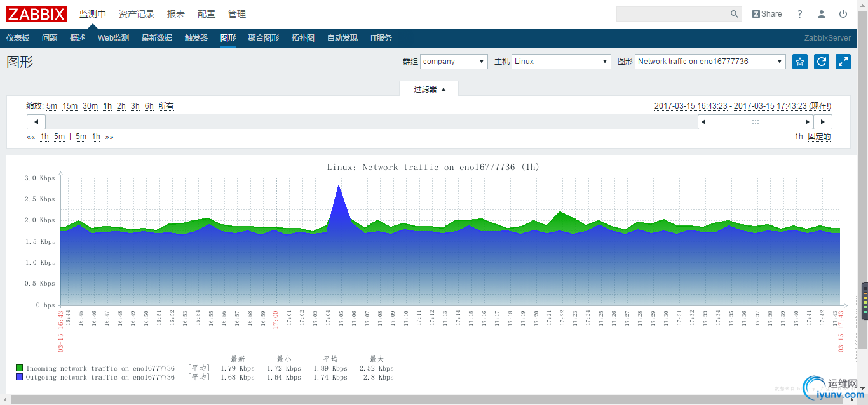Viewport: 868px width, 405px height.
Task: Switch to the 触发器 tab
Action: pyautogui.click(x=196, y=38)
